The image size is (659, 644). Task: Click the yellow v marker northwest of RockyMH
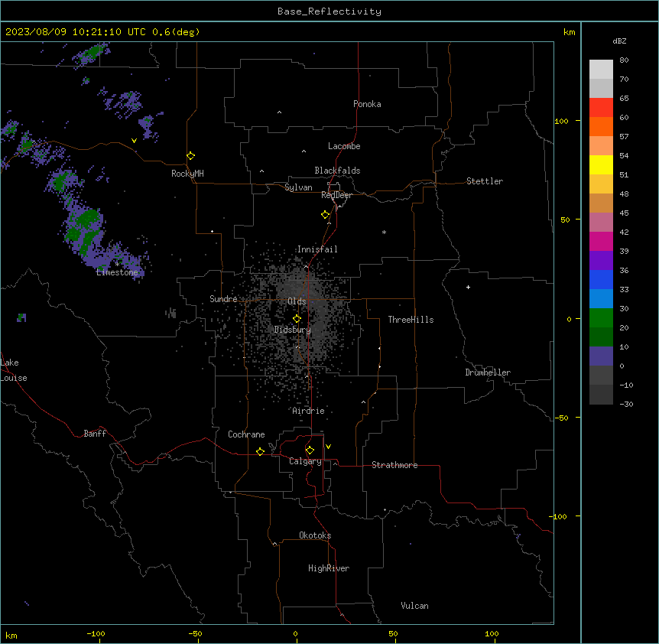(134, 141)
